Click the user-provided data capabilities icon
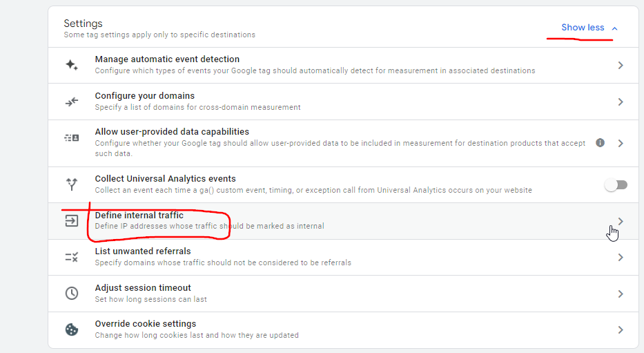This screenshot has height=353, width=644. tap(72, 137)
